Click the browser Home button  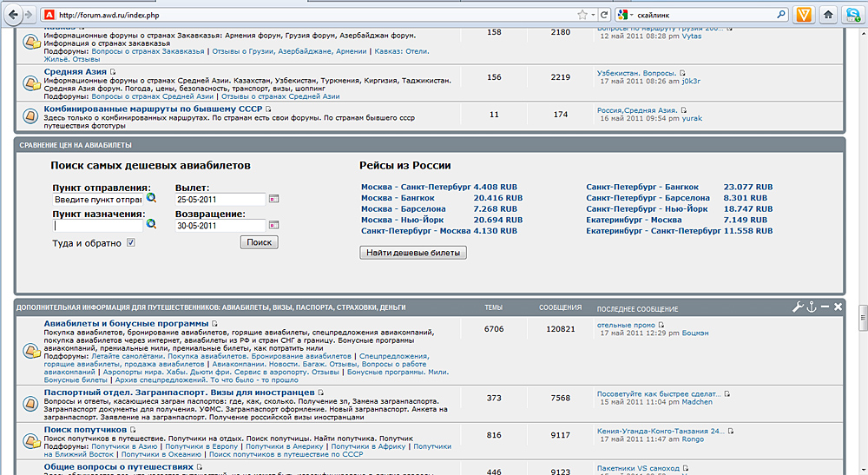(x=829, y=15)
